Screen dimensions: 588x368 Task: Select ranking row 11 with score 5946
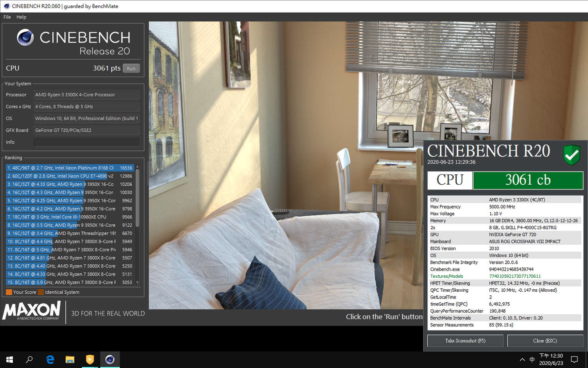tap(70, 250)
